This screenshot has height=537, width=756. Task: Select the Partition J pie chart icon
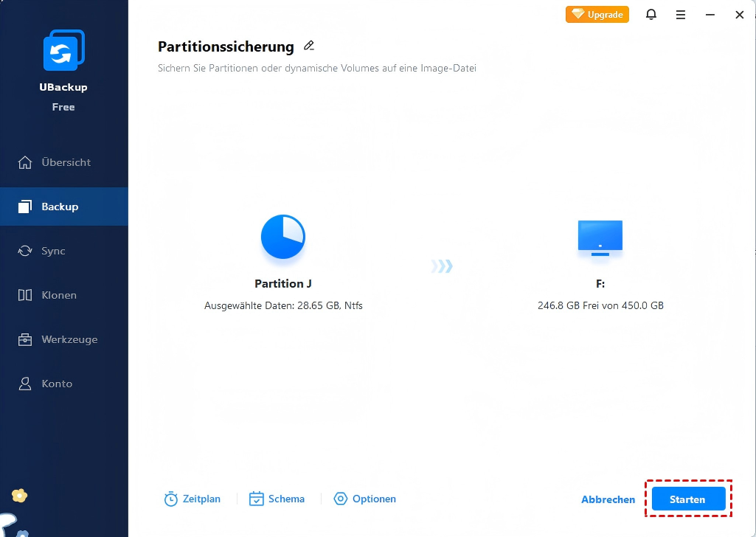tap(283, 237)
